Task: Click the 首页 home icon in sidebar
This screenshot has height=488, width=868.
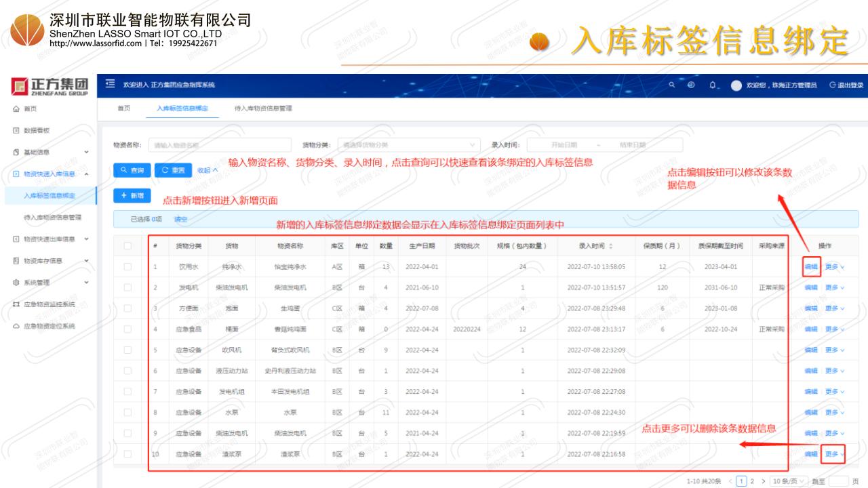Action: point(16,108)
